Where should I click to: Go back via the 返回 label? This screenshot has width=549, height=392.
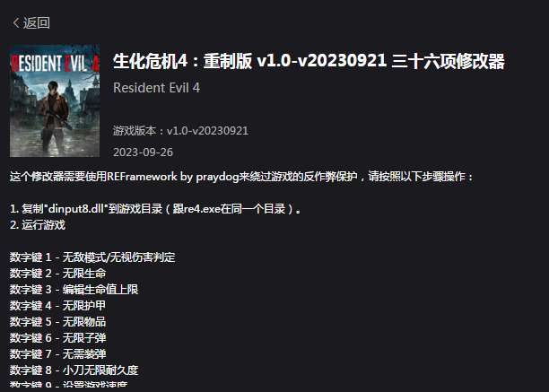(37, 23)
